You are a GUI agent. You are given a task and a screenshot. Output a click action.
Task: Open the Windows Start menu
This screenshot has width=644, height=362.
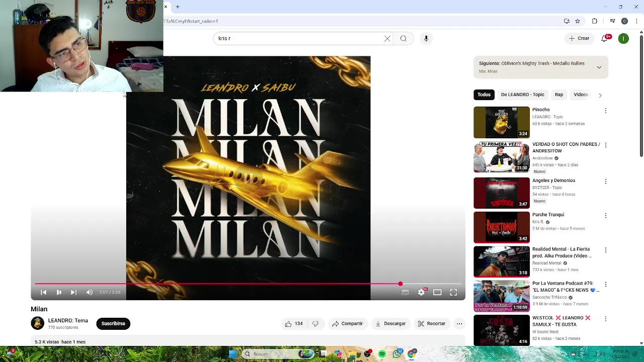pyautogui.click(x=232, y=354)
